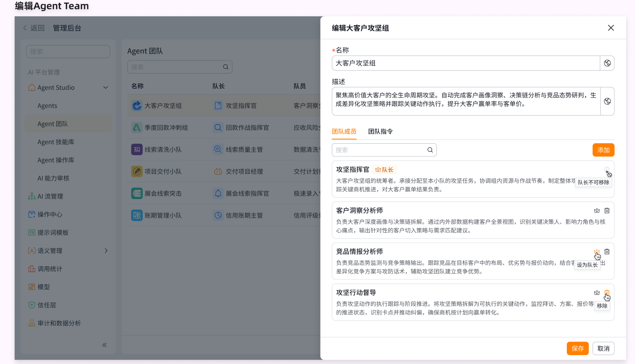Focus the team member search field
635x364 pixels.
point(384,150)
